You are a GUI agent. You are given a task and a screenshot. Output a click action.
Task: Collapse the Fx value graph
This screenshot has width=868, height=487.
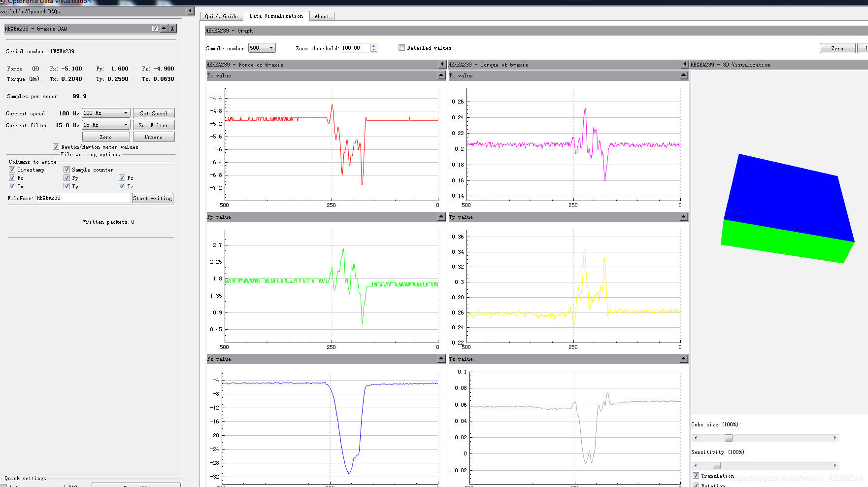442,75
